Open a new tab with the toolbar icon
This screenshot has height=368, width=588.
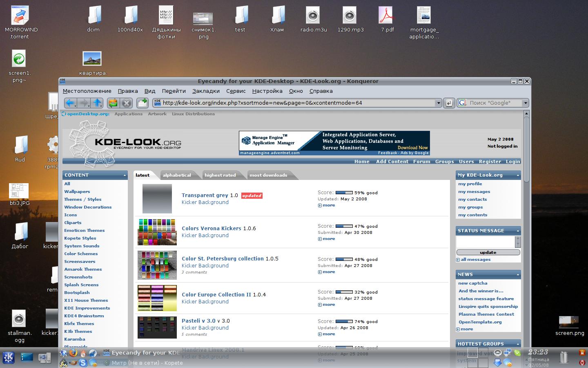tap(142, 103)
